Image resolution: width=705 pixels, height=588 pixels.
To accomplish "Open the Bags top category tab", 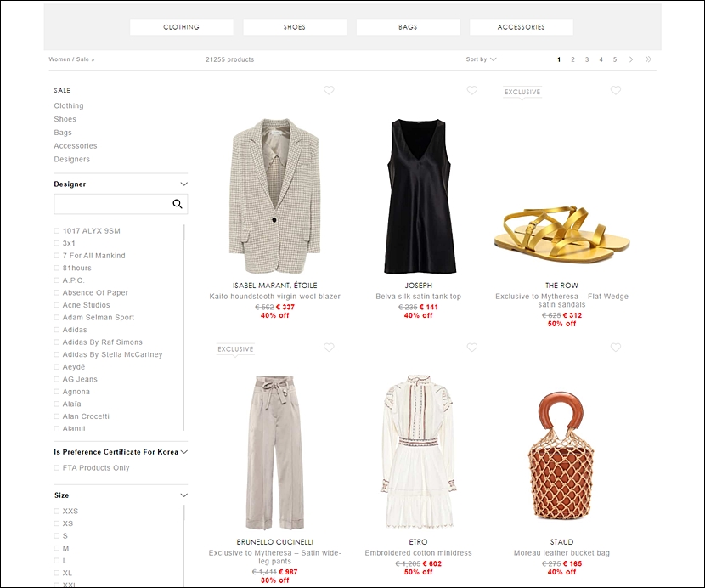I will tap(409, 27).
